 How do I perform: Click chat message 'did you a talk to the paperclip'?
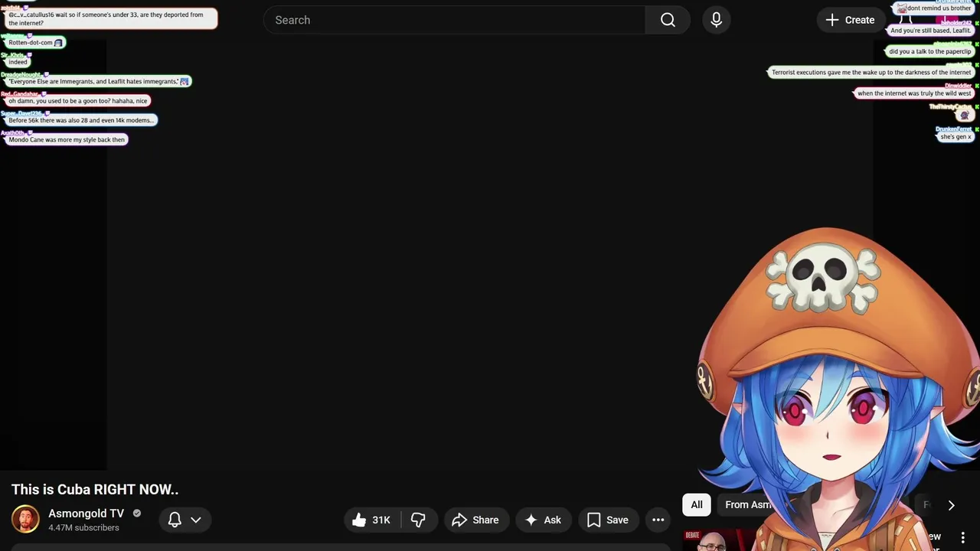coord(930,52)
